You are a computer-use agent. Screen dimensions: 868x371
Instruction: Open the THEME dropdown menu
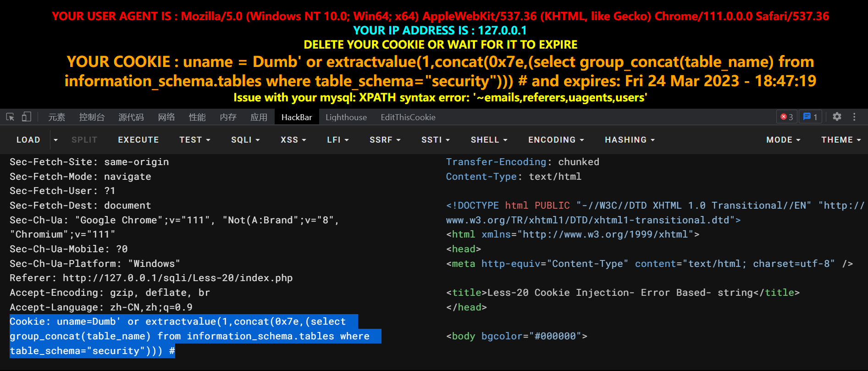pyautogui.click(x=841, y=140)
